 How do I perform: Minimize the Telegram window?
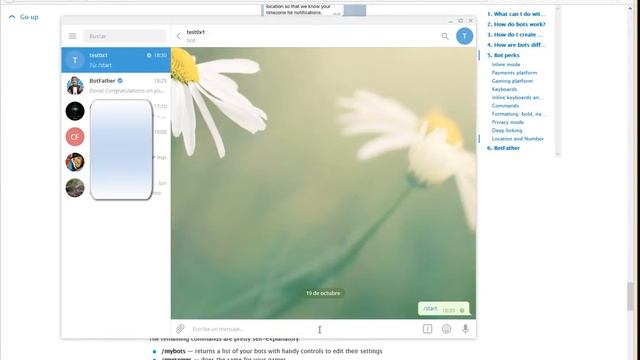[451, 20]
